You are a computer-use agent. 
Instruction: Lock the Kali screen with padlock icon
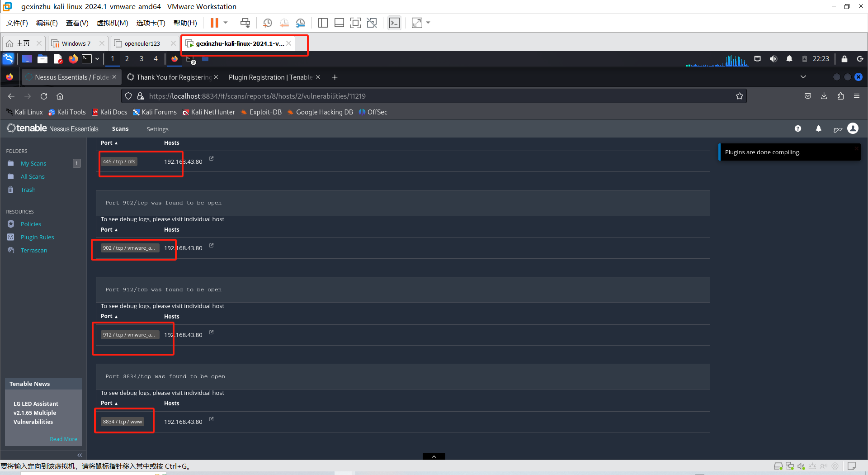coord(844,59)
